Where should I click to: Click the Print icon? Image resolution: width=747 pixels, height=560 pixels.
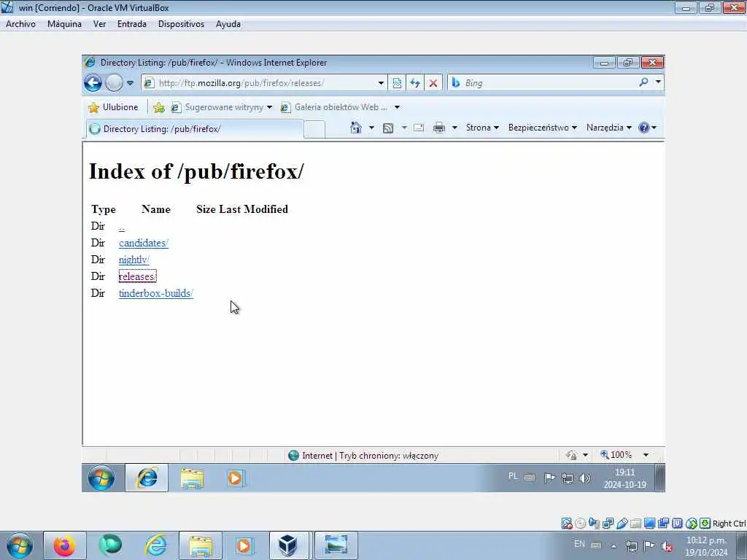pyautogui.click(x=438, y=128)
